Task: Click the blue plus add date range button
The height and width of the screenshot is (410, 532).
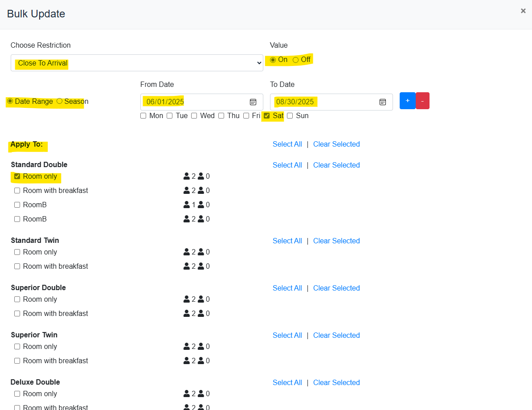Action: coord(407,101)
